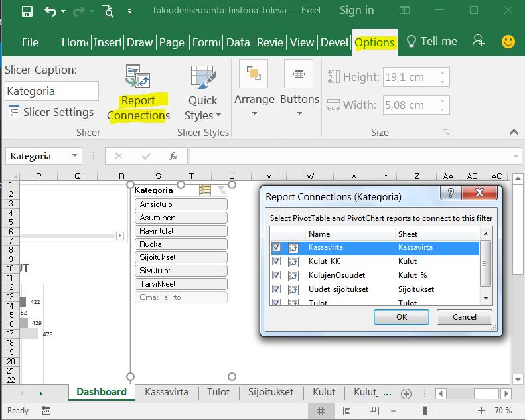Click the Slicer Settings icon
Image resolution: width=525 pixels, height=420 pixels.
[13, 112]
